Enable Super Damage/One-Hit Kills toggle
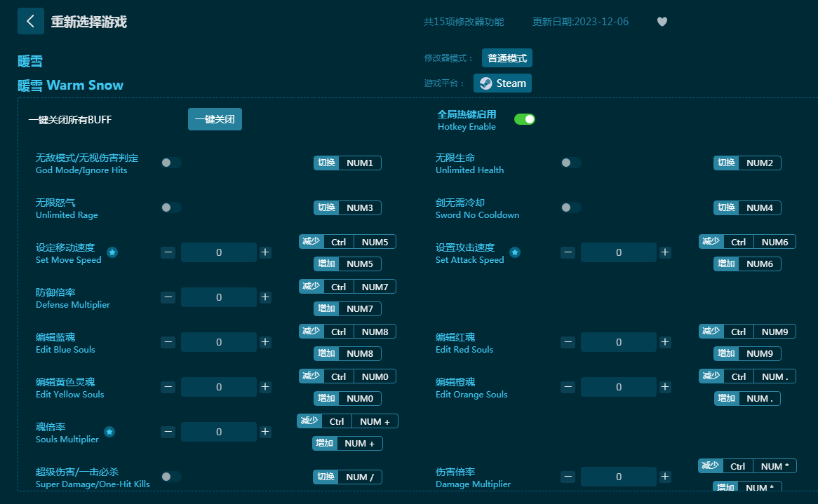This screenshot has width=818, height=504. [x=171, y=477]
